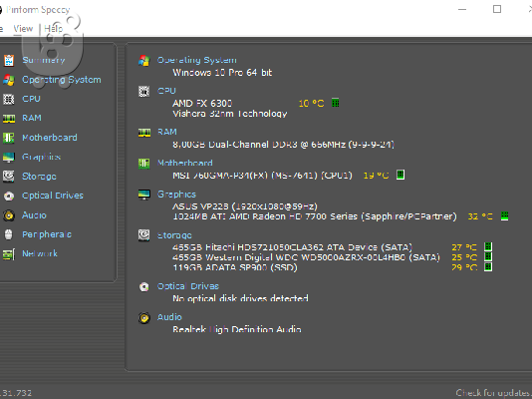Click the temperature icon next to ADATA SSD 29 °C

coord(488,267)
